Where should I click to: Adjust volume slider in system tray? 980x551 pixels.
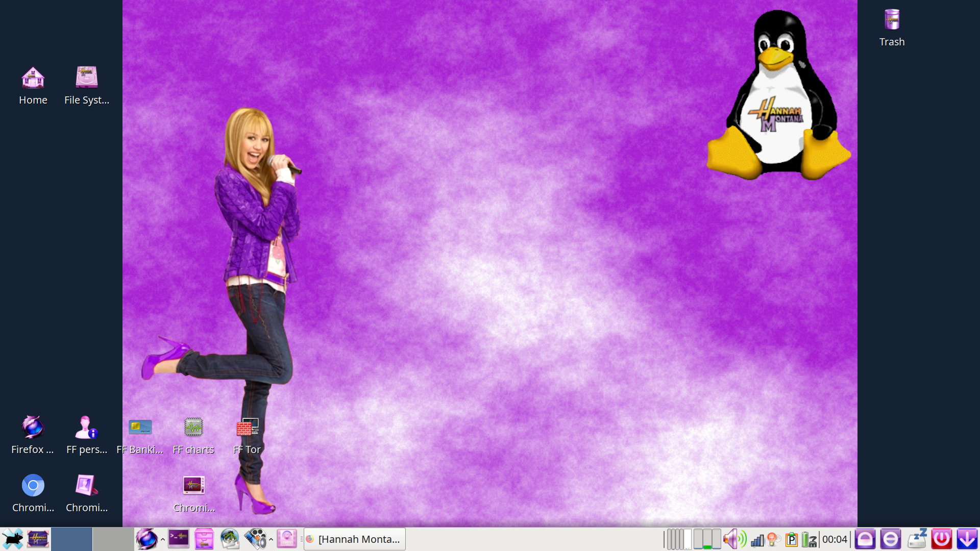(x=734, y=538)
